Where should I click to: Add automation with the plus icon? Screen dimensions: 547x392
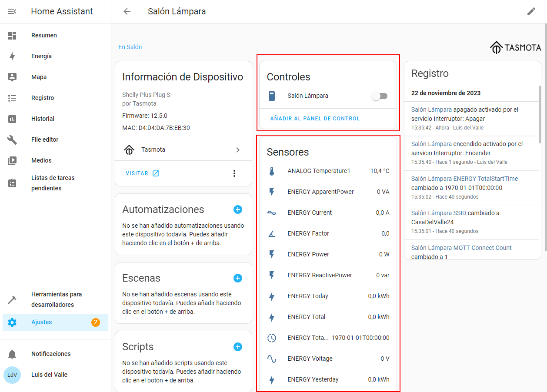(238, 209)
